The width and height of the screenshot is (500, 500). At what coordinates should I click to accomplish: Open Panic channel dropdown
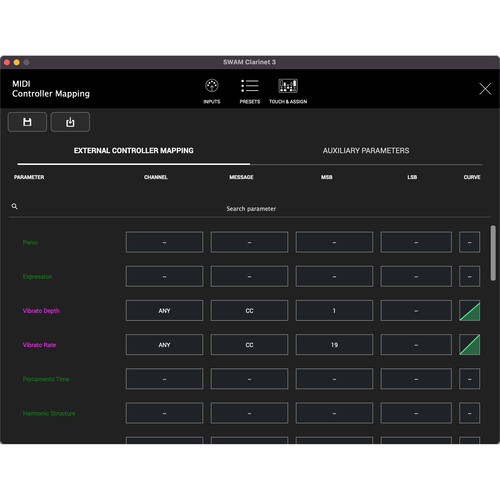164,242
